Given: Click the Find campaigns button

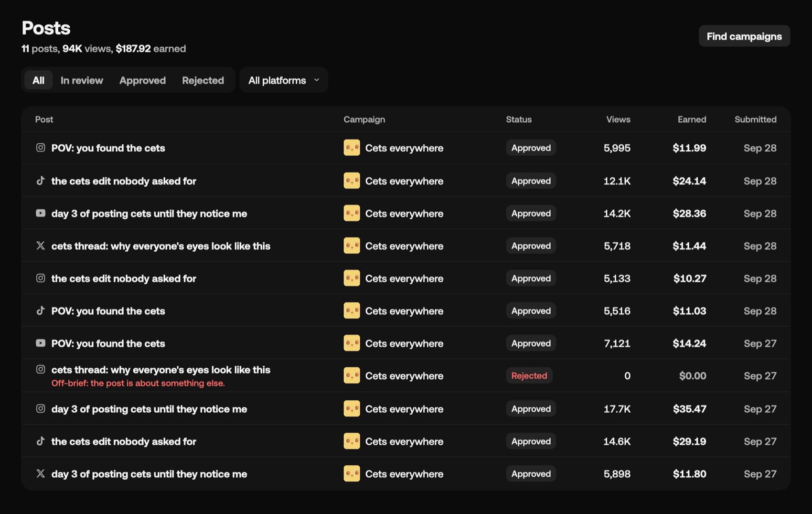Looking at the screenshot, I should click(x=744, y=36).
